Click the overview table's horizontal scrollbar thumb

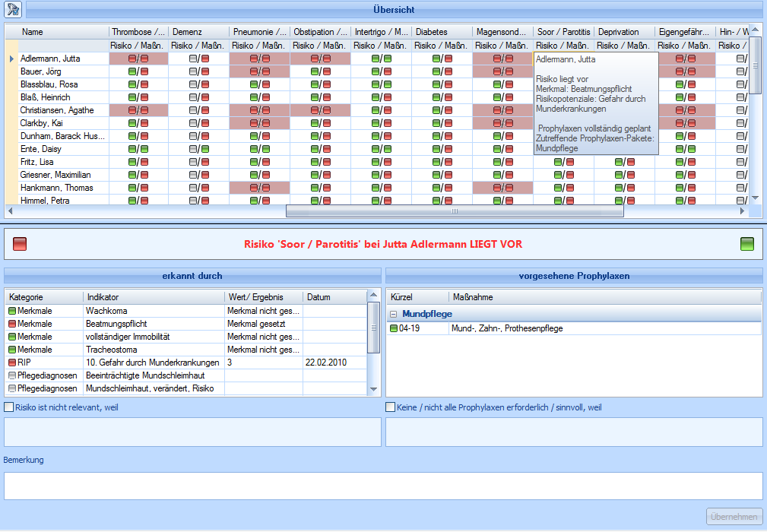point(454,211)
